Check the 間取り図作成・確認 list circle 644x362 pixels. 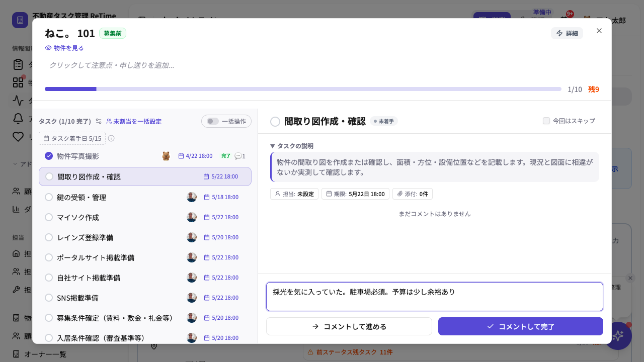click(49, 176)
